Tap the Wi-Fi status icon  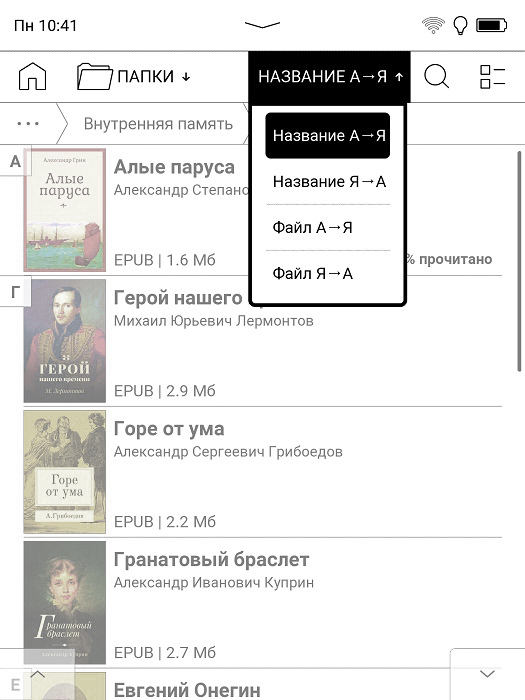pos(433,25)
